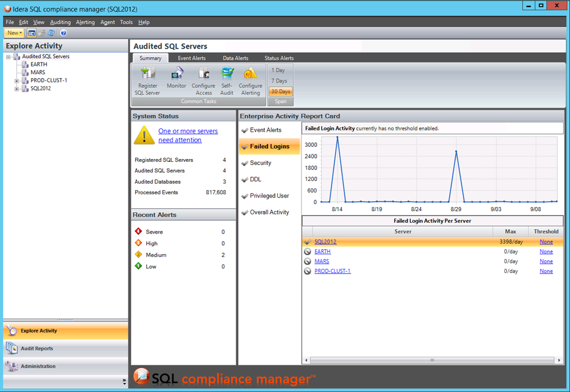
Task: Toggle the console tree view toolbar icon
Action: point(32,33)
